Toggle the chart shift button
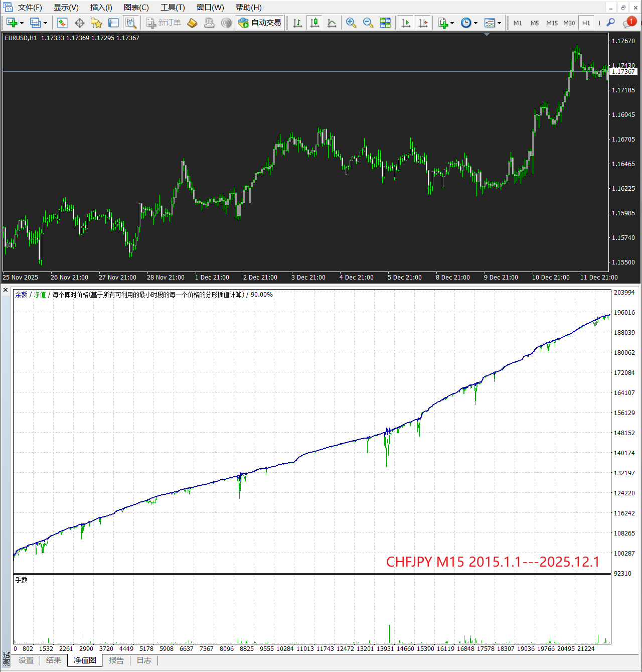Viewport: 642px width, 672px height. click(423, 23)
